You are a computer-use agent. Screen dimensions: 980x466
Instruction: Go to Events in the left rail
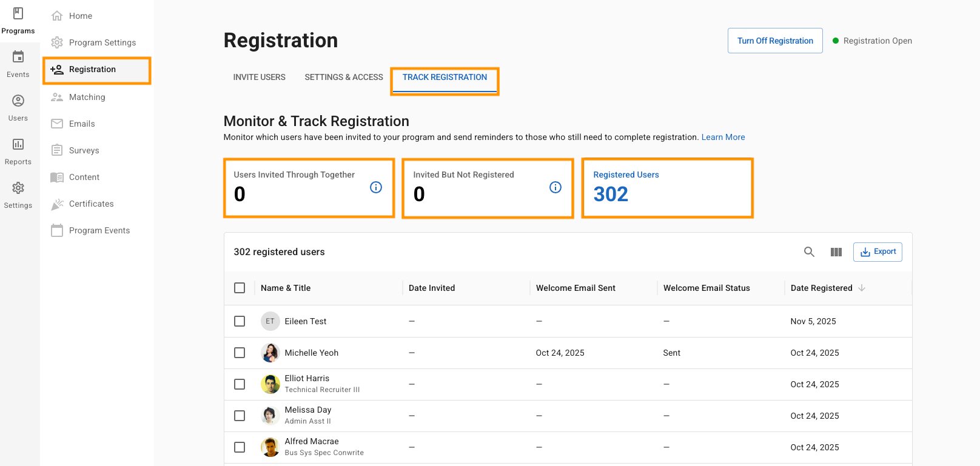[x=18, y=64]
